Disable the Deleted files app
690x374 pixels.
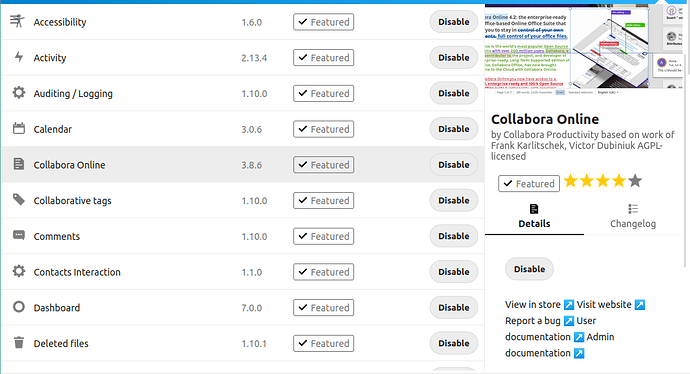(x=454, y=343)
